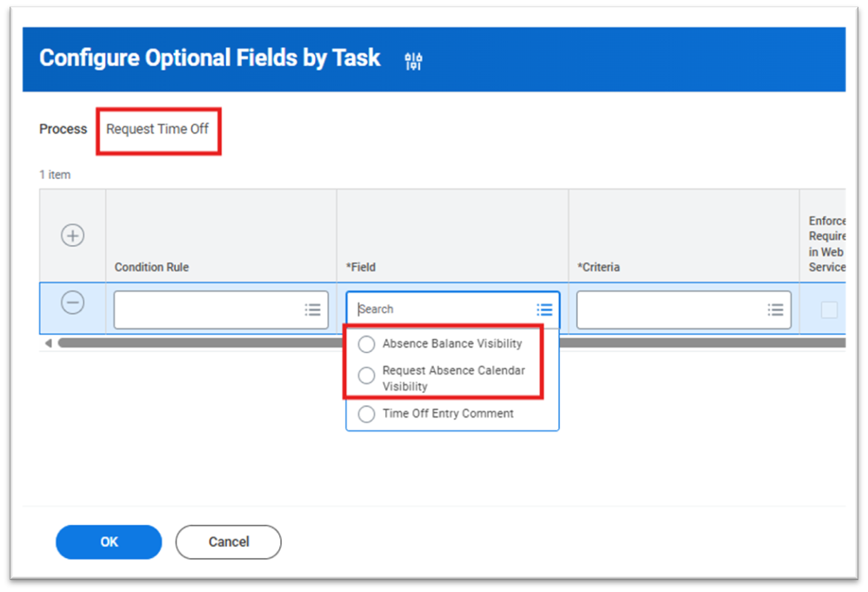Click the settings sliders icon beside the title

[413, 60]
